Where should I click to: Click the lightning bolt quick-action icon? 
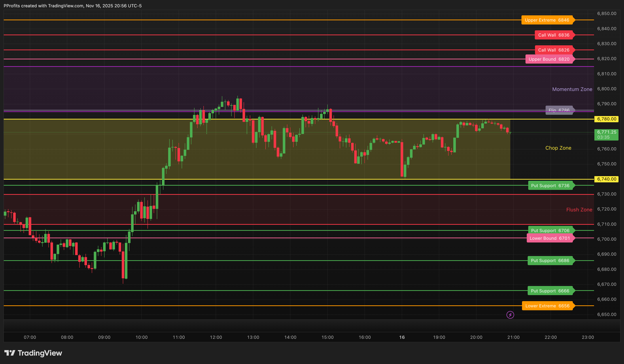(x=510, y=315)
